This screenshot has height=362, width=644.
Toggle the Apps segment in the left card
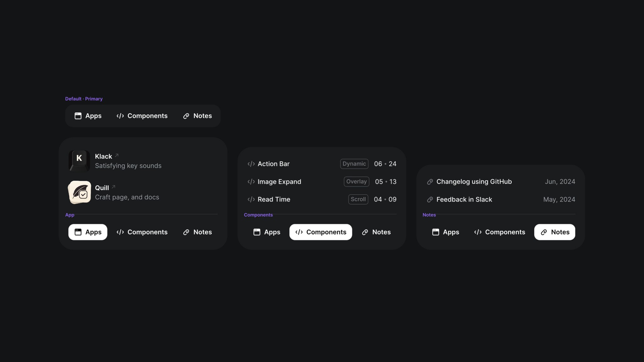click(x=88, y=232)
